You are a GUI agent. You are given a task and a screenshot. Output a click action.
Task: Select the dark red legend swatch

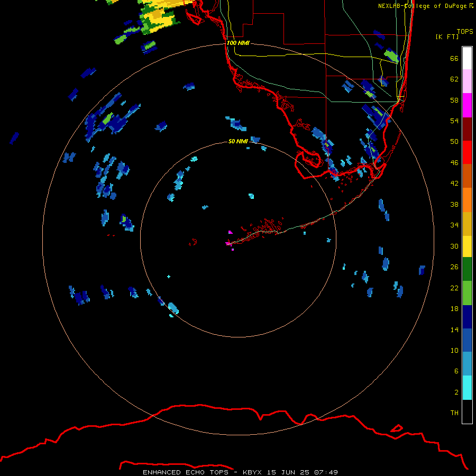tap(467, 129)
